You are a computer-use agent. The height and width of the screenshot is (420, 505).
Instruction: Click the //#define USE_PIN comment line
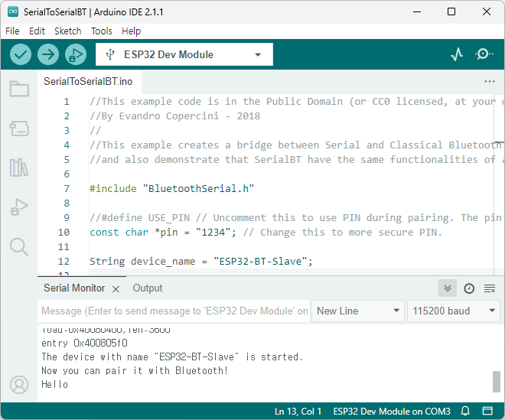point(295,218)
